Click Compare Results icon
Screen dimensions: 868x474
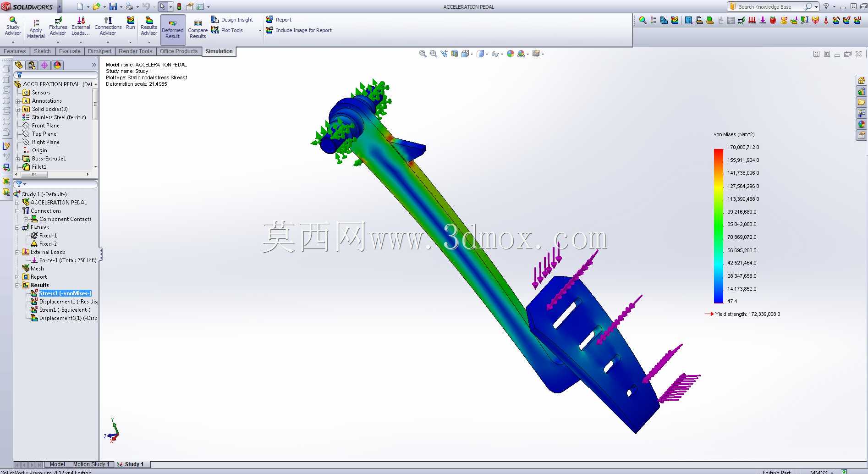[198, 29]
